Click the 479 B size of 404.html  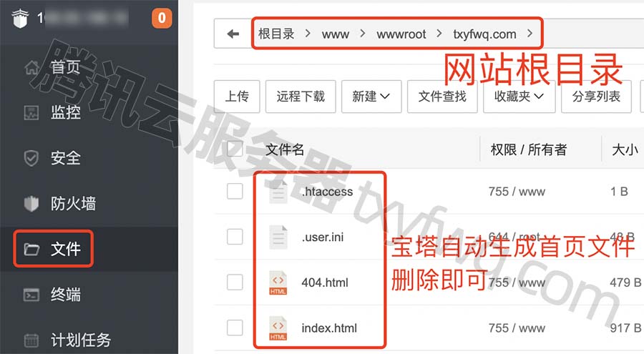point(625,282)
